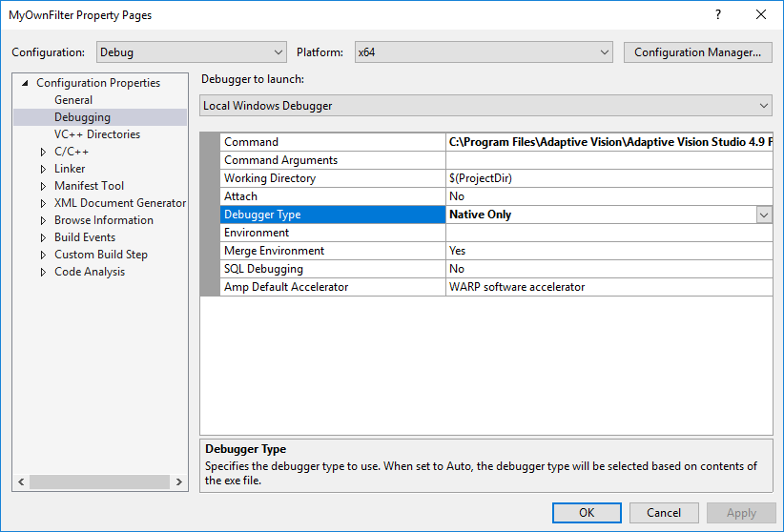Expand the C/C++ tree node
The image size is (784, 532).
click(43, 152)
